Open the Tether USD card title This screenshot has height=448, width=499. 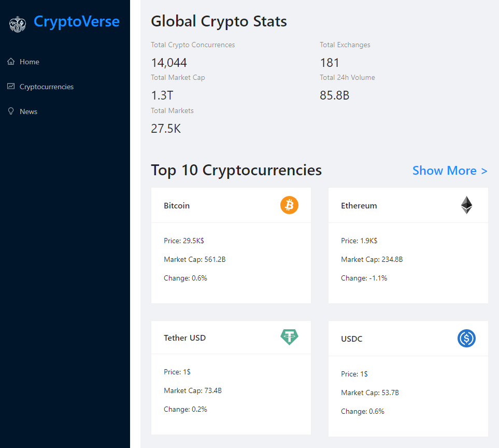coord(184,338)
